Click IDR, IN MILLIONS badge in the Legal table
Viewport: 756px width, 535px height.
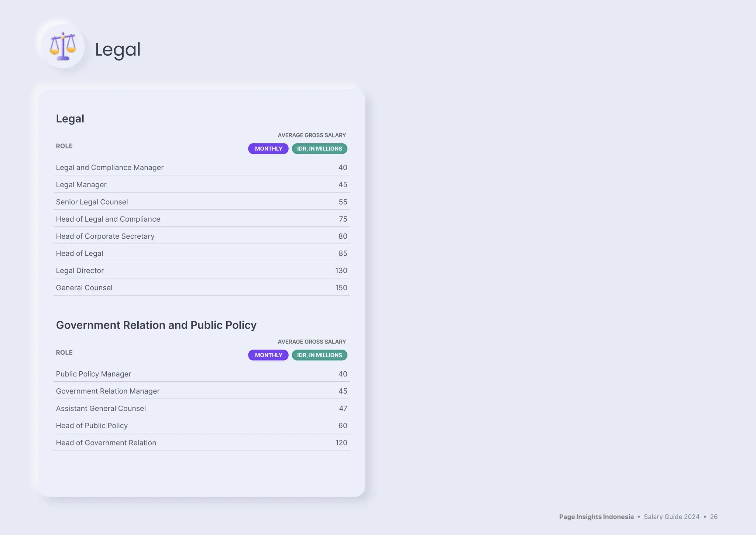[320, 149]
